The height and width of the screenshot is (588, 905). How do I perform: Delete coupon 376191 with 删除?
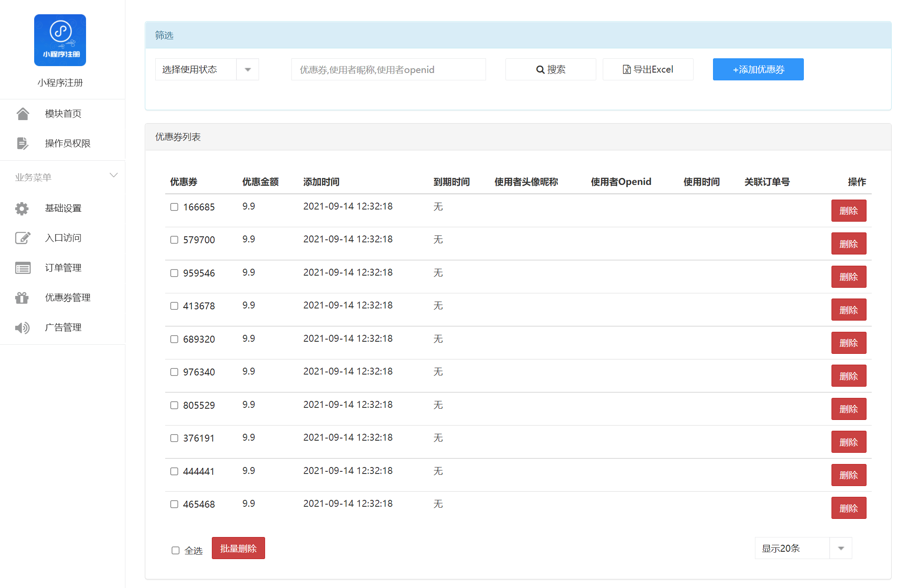point(849,442)
